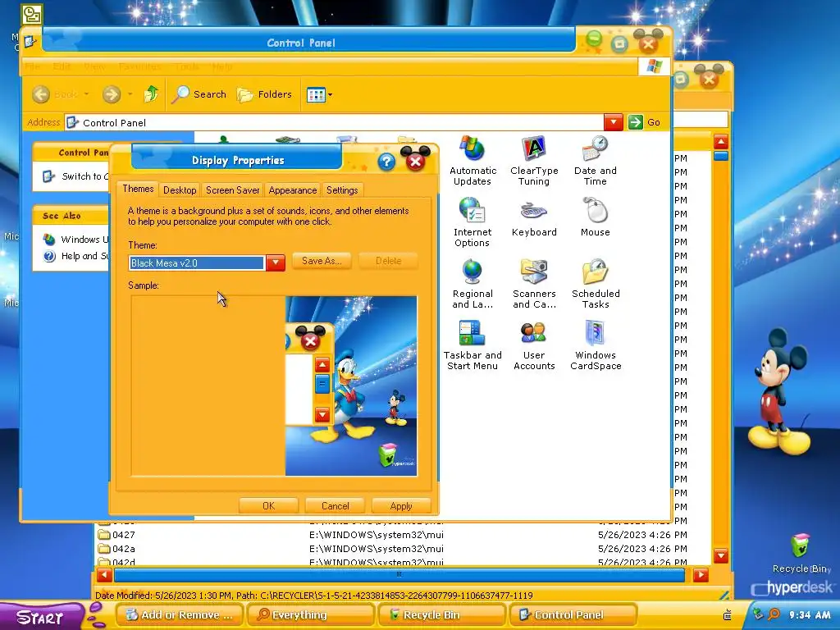Click the Back arrow in Control Panel
This screenshot has width=840, height=630.
point(41,94)
